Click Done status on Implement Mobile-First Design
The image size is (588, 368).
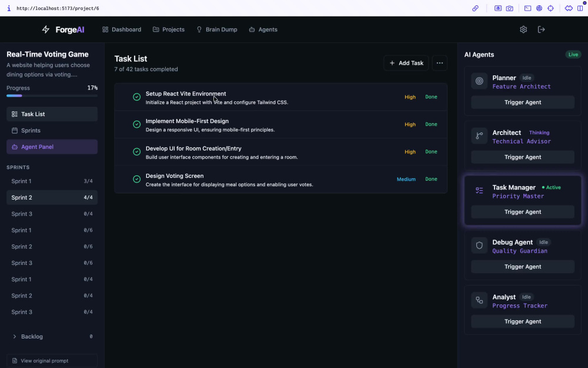coord(431,124)
